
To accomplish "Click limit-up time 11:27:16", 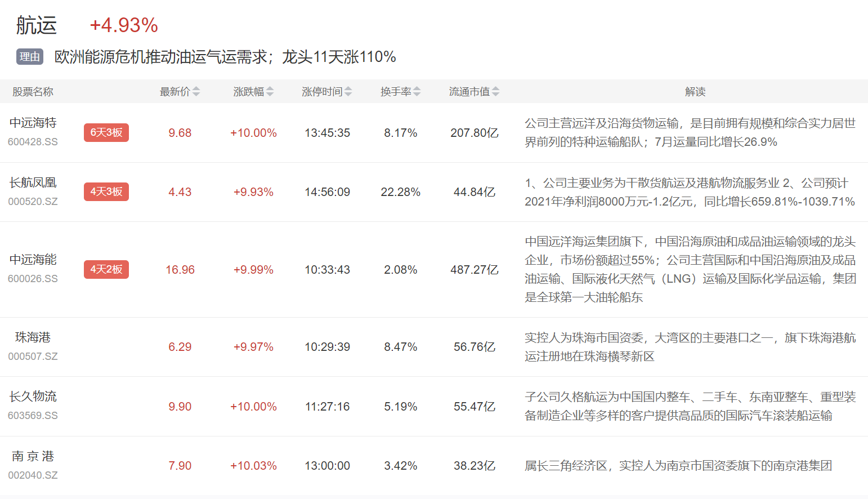I will click(x=328, y=407).
